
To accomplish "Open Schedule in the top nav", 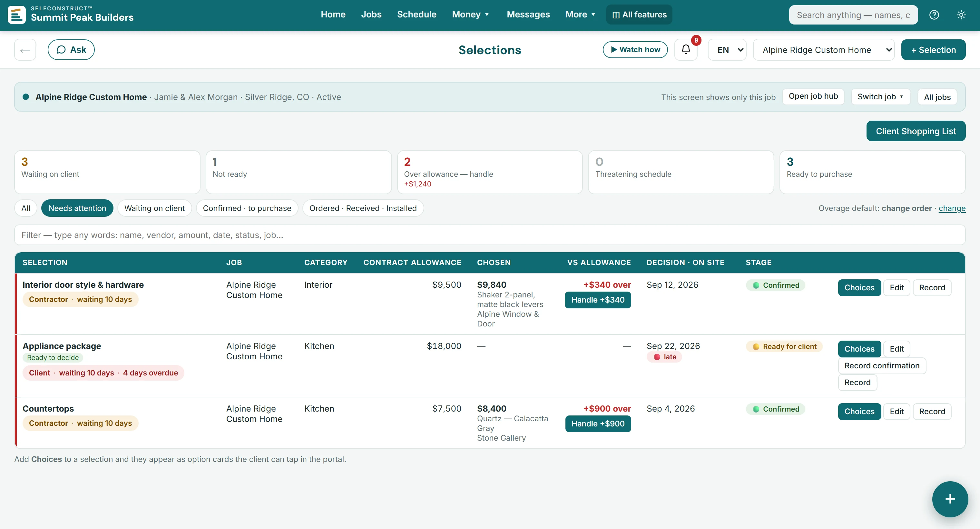I will coord(416,15).
